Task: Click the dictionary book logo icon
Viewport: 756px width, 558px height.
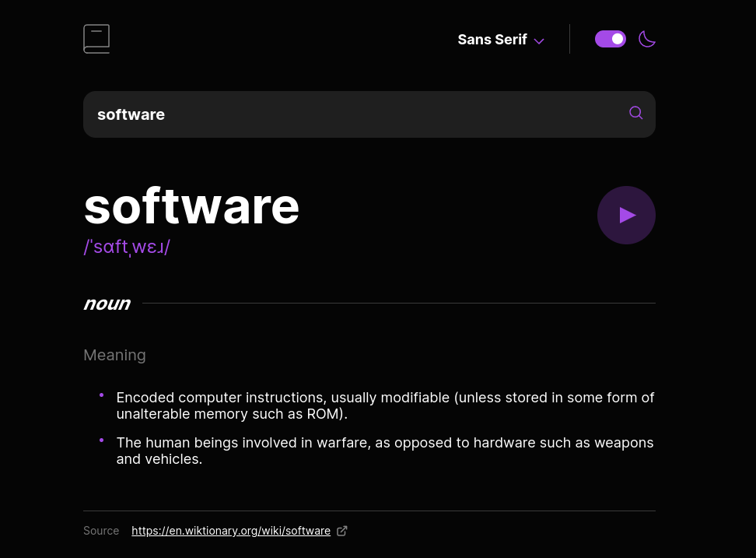Action: coord(96,39)
